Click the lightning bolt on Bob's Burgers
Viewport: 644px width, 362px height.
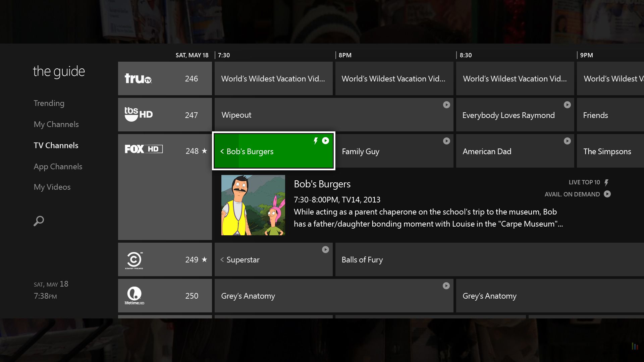(316, 141)
